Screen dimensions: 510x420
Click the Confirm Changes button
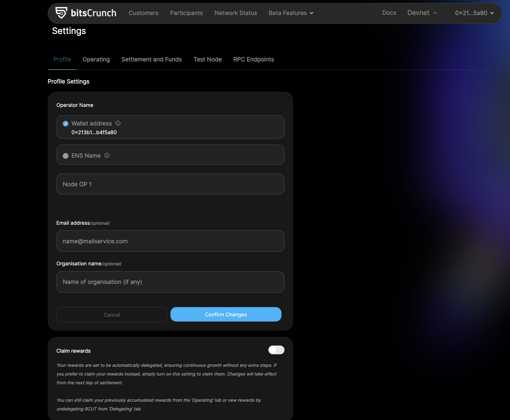coord(226,314)
